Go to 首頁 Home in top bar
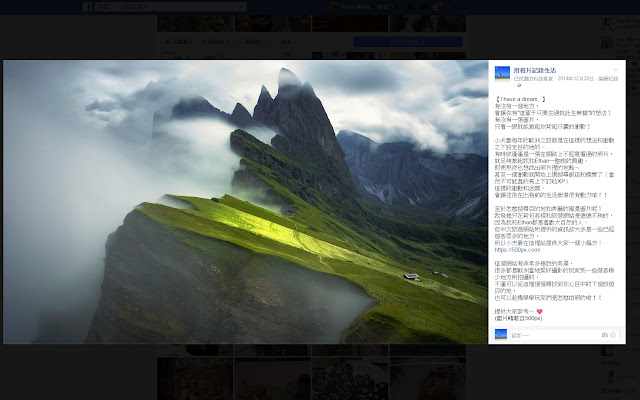The width and height of the screenshot is (640, 400). (385, 7)
